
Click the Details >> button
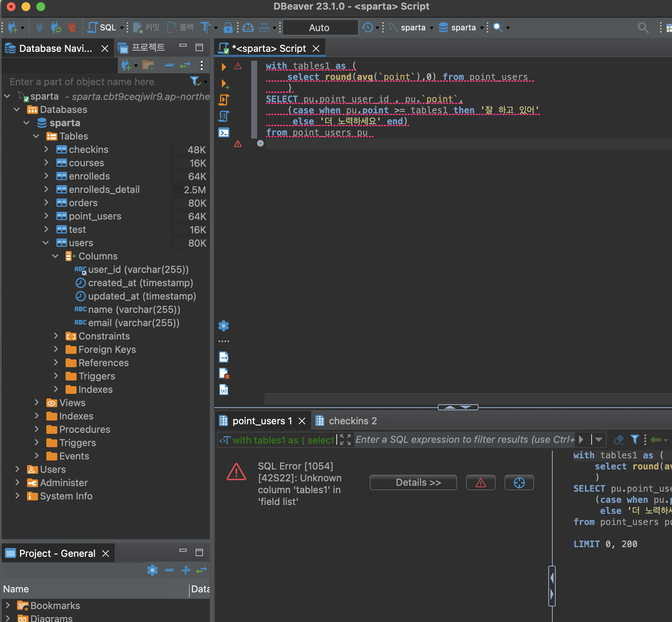[x=413, y=482]
